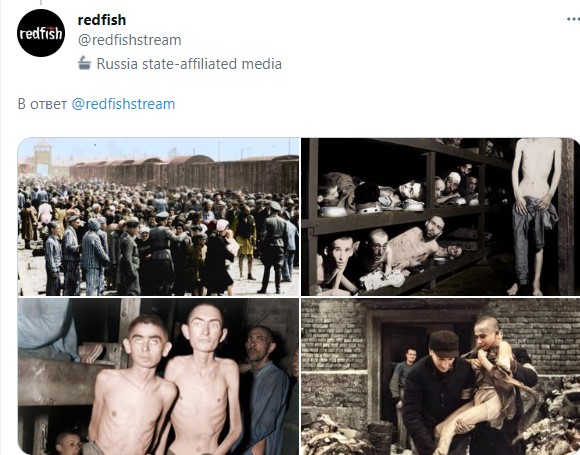Click the state-affiliated media podium icon

(x=84, y=63)
